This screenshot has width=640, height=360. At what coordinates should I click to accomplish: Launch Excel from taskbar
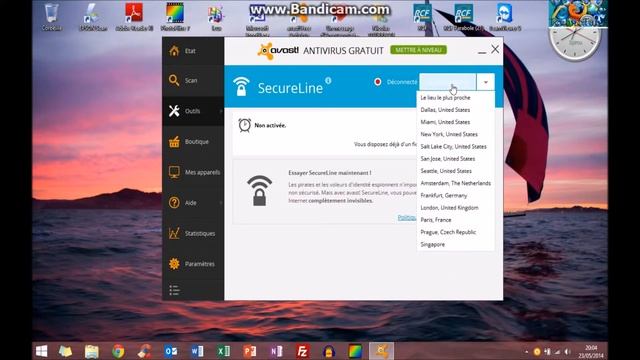(x=223, y=351)
